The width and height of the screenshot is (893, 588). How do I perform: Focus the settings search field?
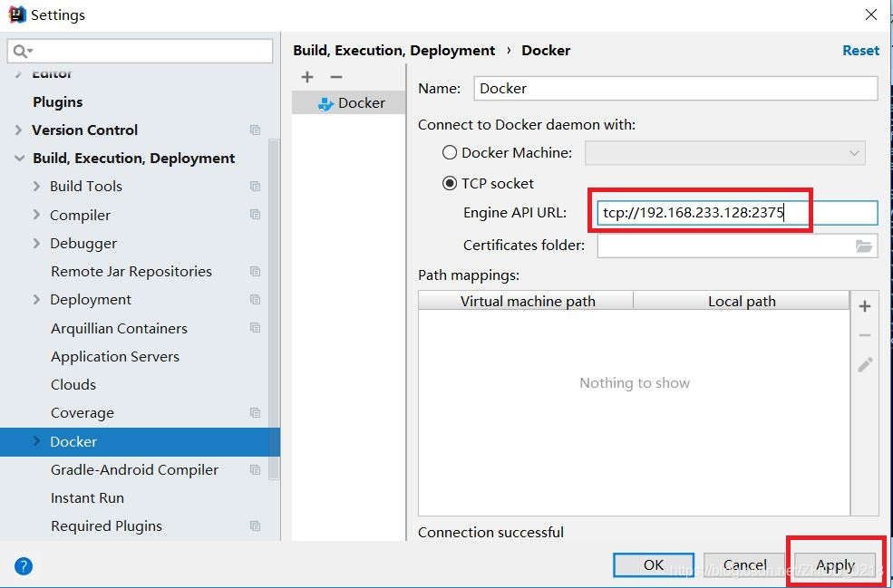click(141, 52)
